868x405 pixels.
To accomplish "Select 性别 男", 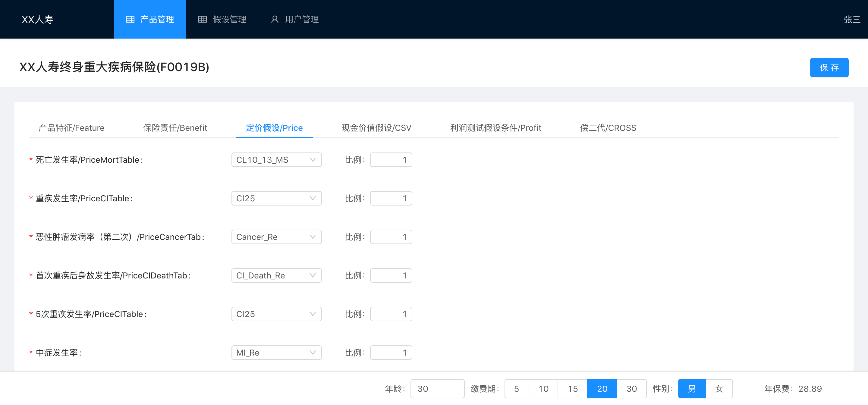I will [692, 389].
